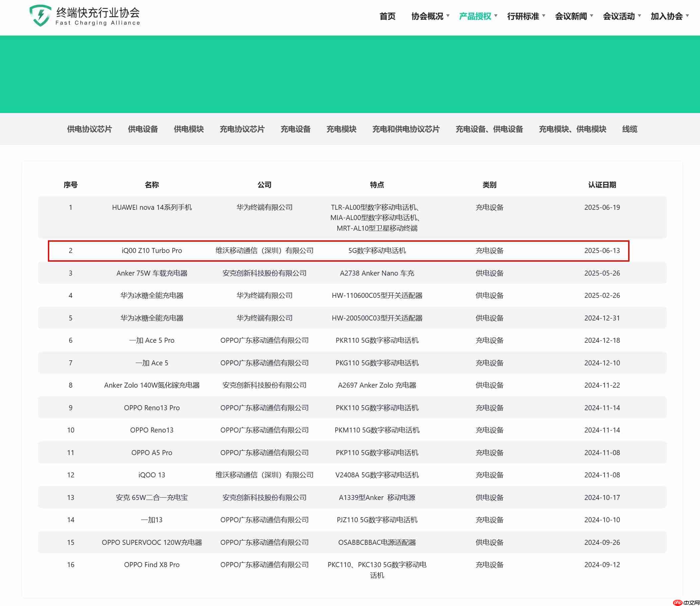Select the 充电协议芯片 filter tab
Image resolution: width=700 pixels, height=606 pixels.
242,129
